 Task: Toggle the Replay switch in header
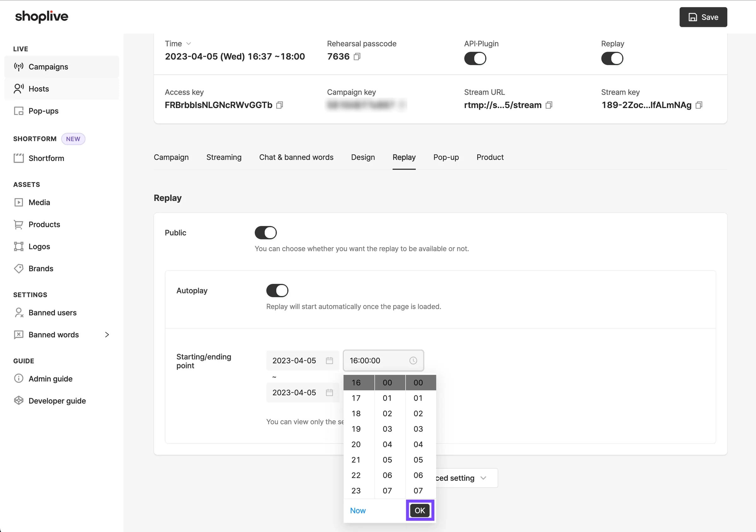click(x=612, y=59)
